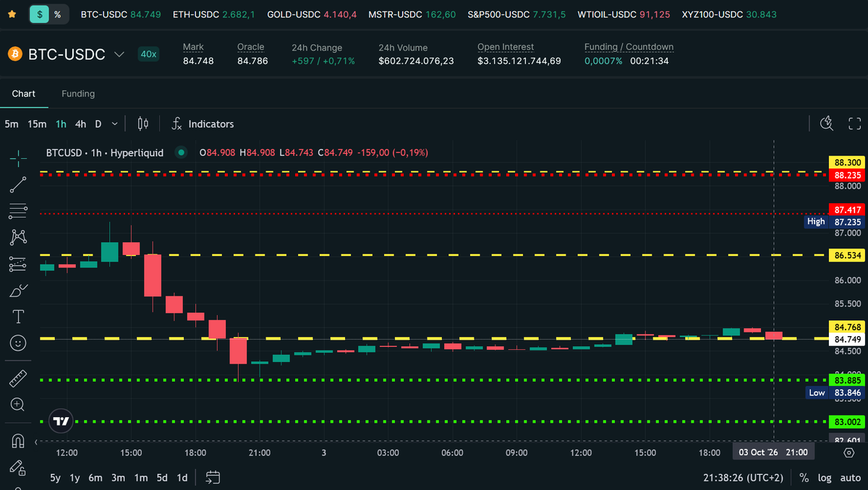The height and width of the screenshot is (490, 868).
Task: Open the Fibonacci retracement tool group
Action: click(18, 211)
